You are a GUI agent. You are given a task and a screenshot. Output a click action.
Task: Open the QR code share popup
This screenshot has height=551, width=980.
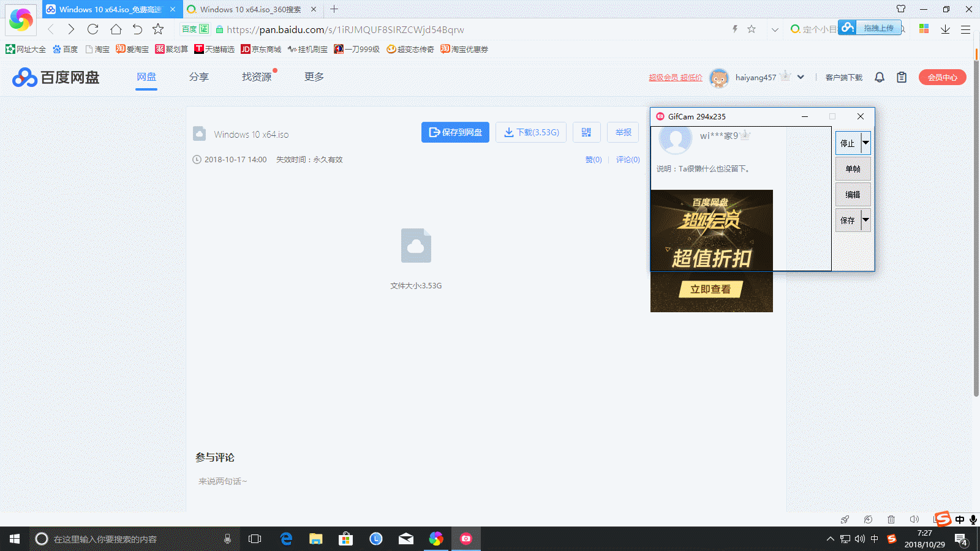point(587,132)
